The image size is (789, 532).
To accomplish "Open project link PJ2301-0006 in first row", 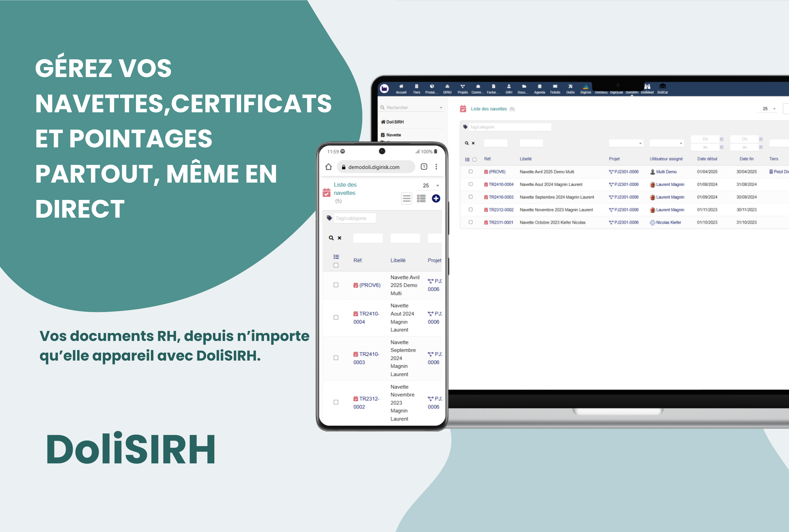I will coord(626,172).
